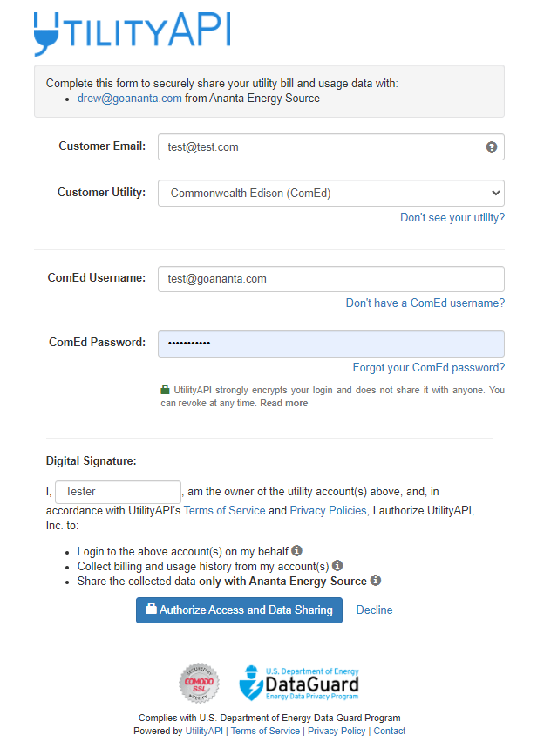Follow Forgot your ComEd password? link
This screenshot has width=544, height=756.
(x=429, y=367)
